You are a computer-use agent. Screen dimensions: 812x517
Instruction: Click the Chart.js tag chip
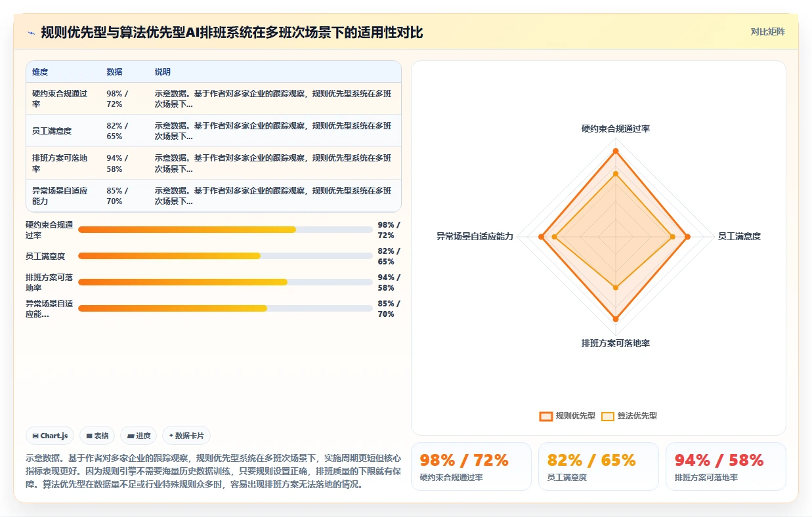pyautogui.click(x=50, y=436)
